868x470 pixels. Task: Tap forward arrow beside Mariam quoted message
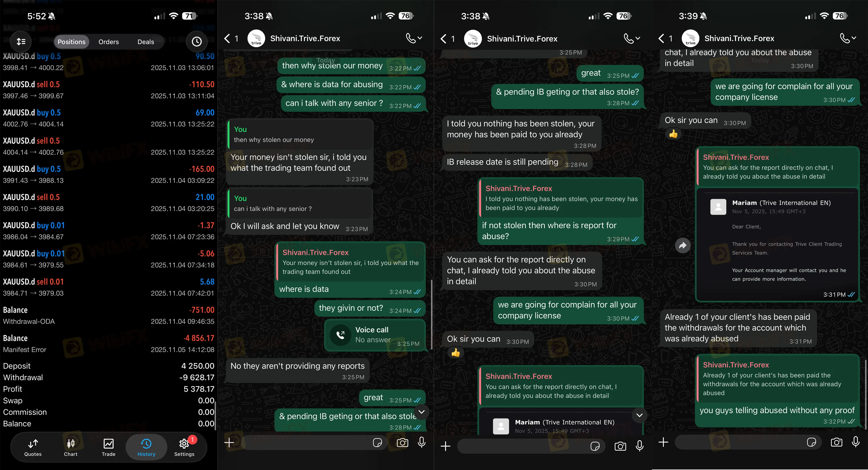(x=683, y=245)
